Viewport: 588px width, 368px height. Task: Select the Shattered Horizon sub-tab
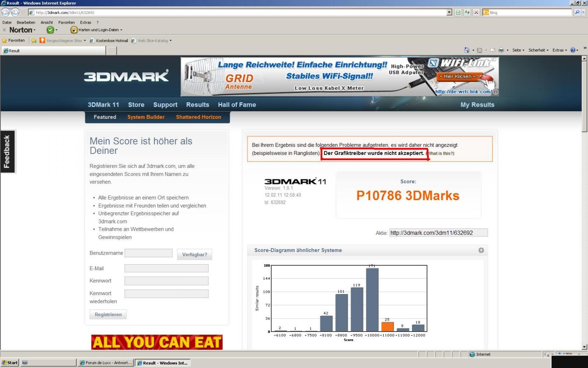tap(198, 117)
